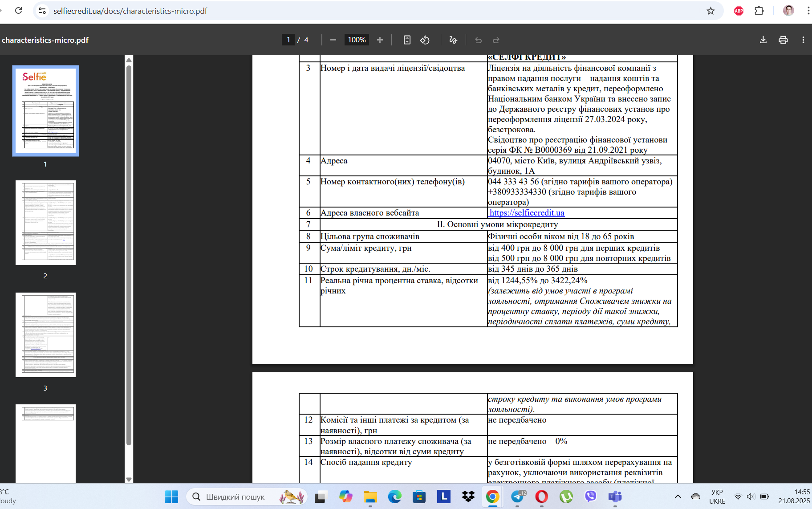Open Microsoft Store from the taskbar

tap(419, 497)
